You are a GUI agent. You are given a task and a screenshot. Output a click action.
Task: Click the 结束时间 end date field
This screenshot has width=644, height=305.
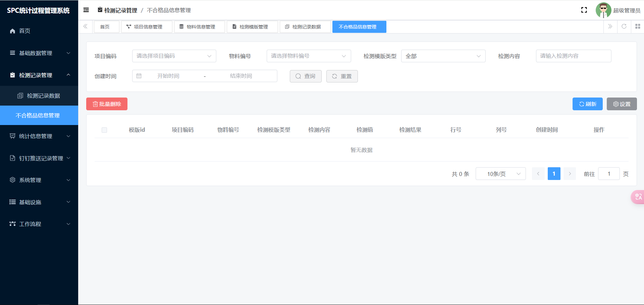[241, 76]
